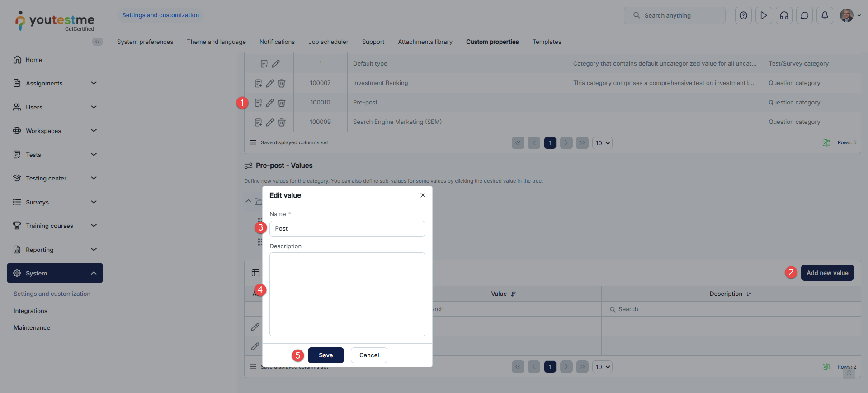Export the categories table with the Excel icon
Viewport: 868px width, 393px height.
pyautogui.click(x=826, y=143)
